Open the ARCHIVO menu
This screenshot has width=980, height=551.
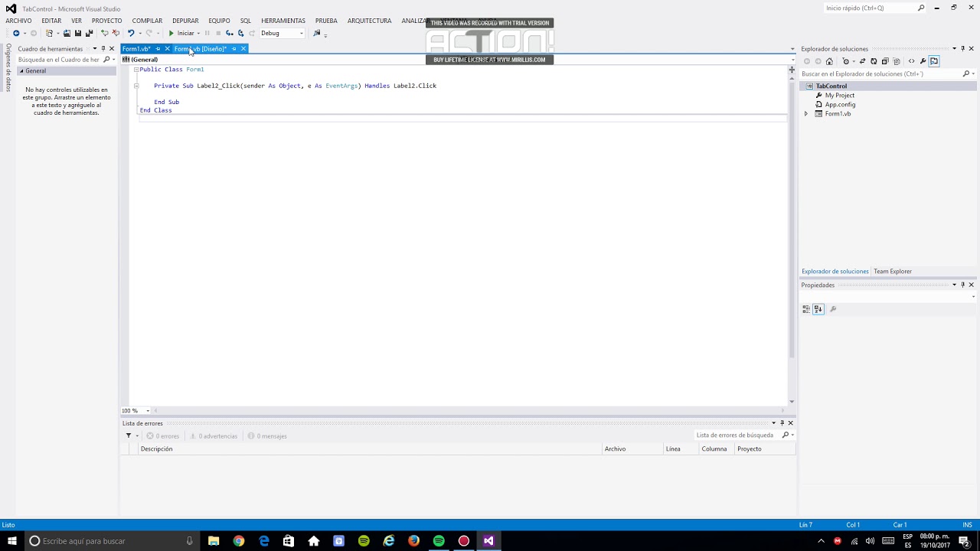coord(19,21)
